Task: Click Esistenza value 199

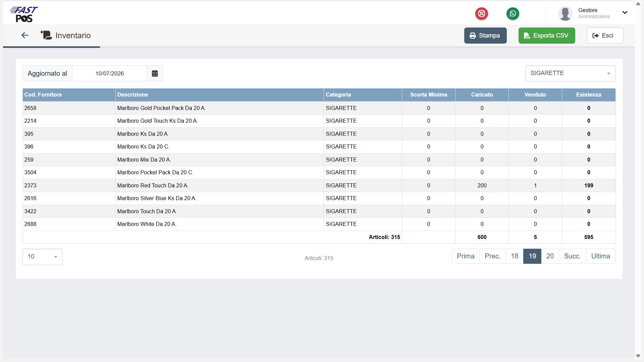Action: pos(589,186)
